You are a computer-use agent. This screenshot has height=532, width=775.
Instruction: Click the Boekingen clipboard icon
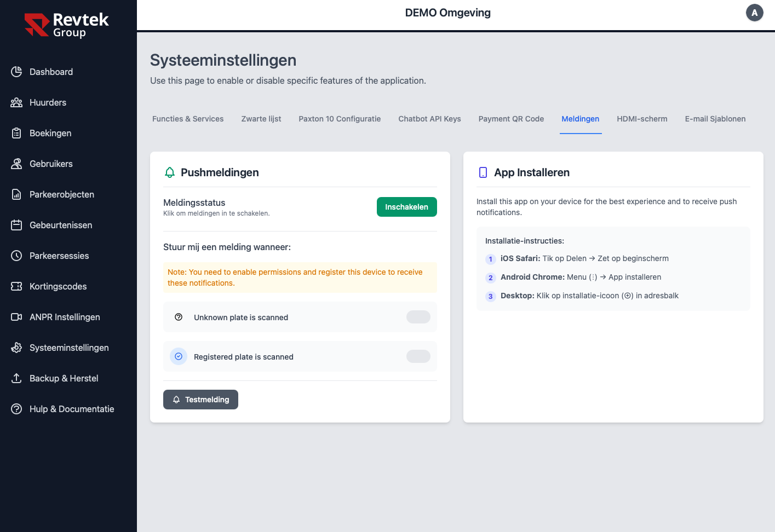[x=16, y=133]
